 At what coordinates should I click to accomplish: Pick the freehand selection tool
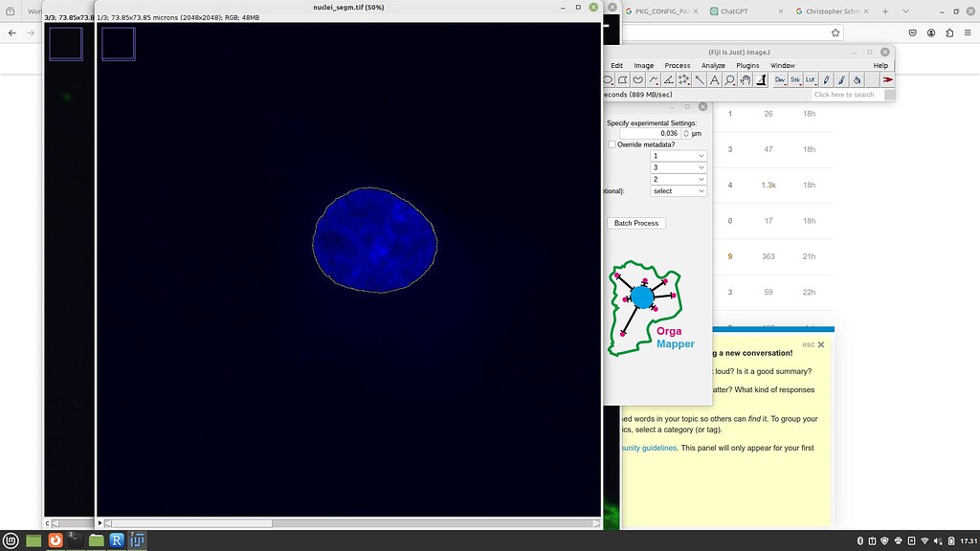[x=640, y=79]
